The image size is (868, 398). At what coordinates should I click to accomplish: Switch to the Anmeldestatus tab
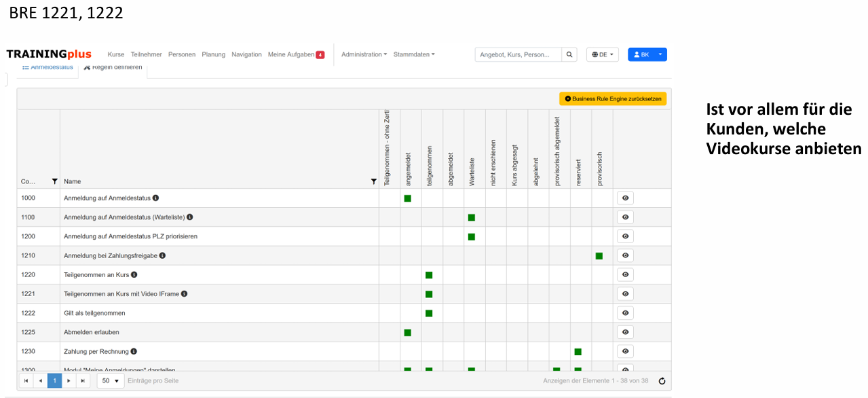(x=48, y=67)
